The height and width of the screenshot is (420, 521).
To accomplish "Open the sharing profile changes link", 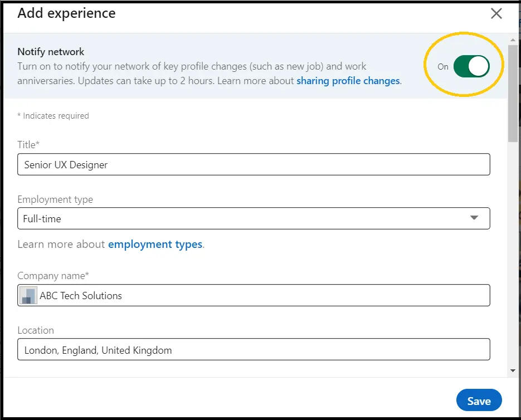I will click(x=348, y=81).
